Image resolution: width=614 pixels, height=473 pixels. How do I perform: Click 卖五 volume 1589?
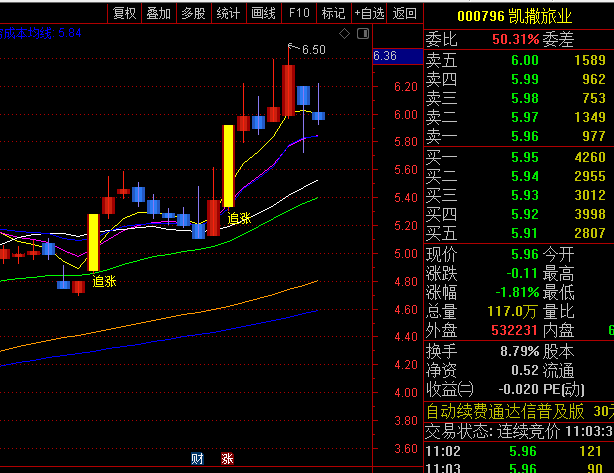tap(590, 60)
